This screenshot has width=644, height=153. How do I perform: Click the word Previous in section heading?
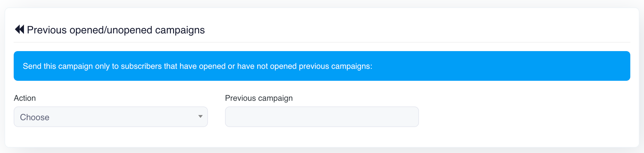pyautogui.click(x=47, y=30)
